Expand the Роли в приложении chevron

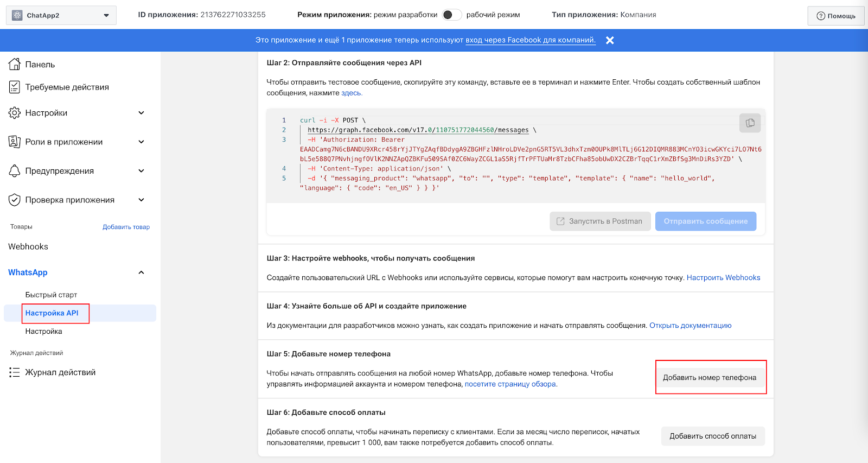(x=141, y=142)
